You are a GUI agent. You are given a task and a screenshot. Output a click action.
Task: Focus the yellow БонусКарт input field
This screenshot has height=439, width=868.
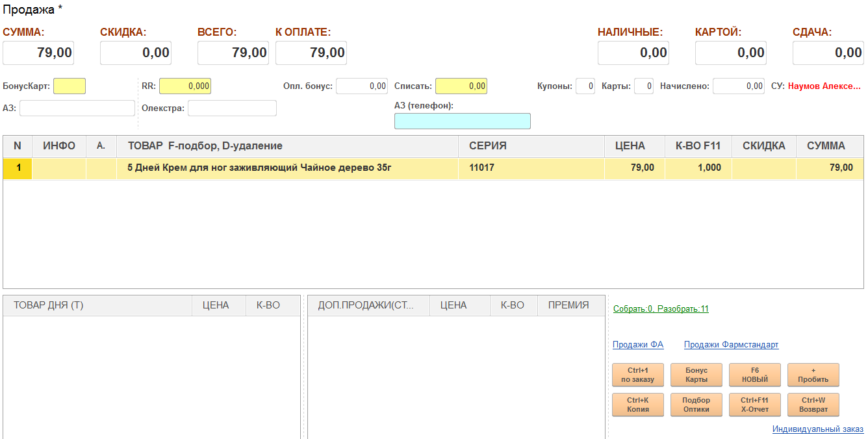coord(70,86)
